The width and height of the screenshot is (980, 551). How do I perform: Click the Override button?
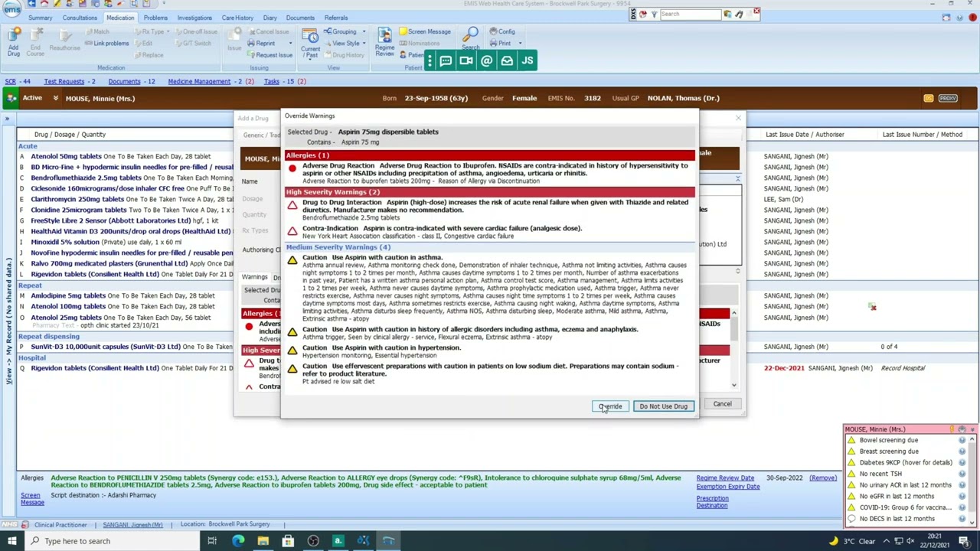click(x=610, y=406)
